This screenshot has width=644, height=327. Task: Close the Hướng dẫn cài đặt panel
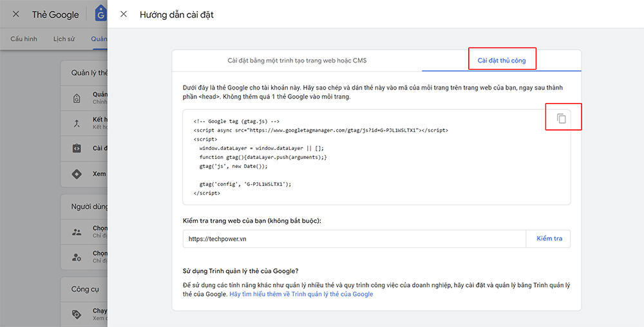click(124, 14)
